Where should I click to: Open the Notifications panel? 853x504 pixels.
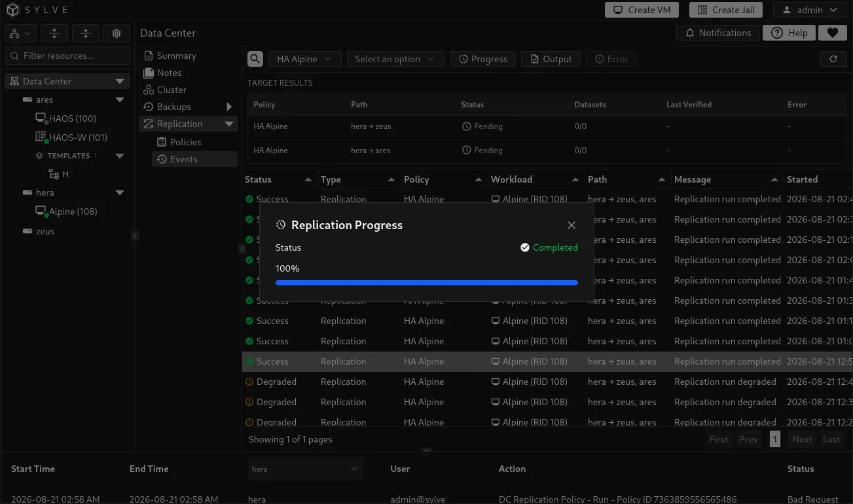pyautogui.click(x=718, y=33)
